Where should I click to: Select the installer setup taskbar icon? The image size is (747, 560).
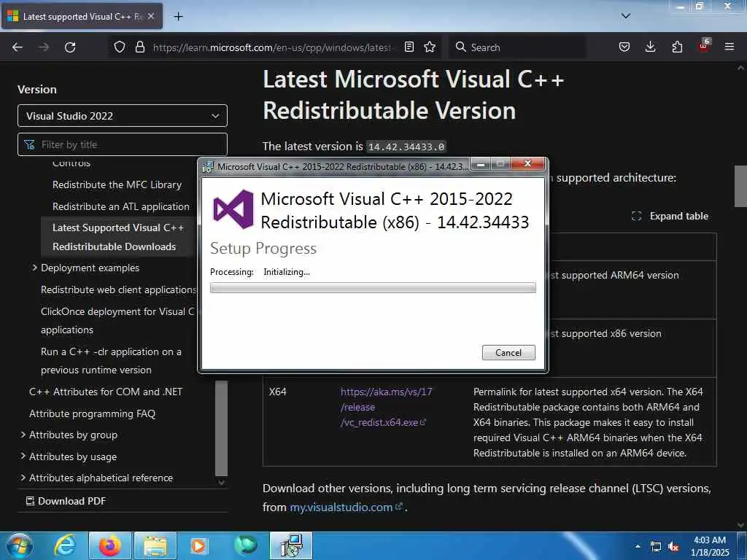[291, 545]
